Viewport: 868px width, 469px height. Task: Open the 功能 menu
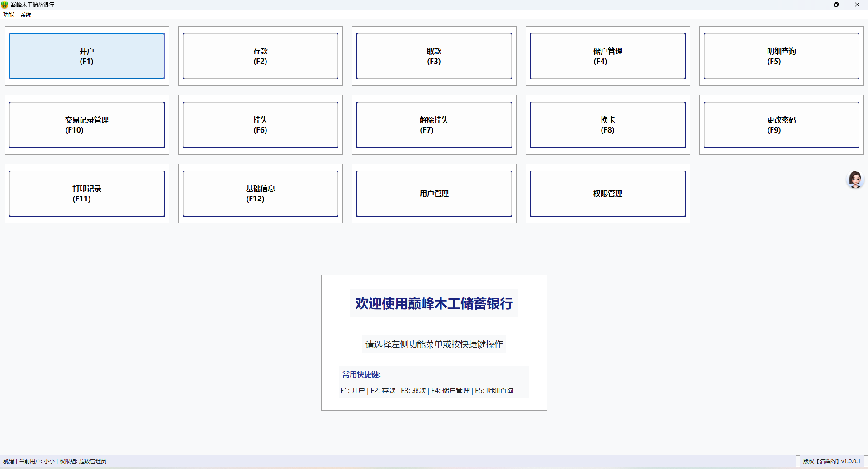point(8,14)
